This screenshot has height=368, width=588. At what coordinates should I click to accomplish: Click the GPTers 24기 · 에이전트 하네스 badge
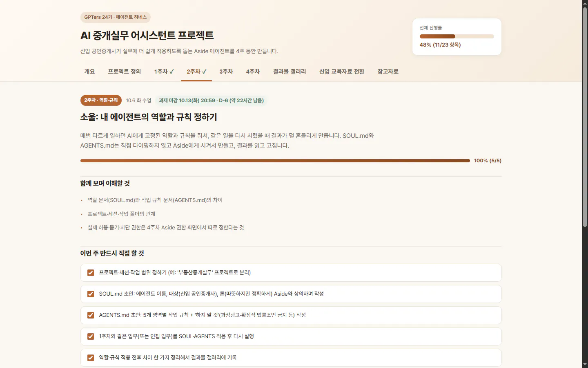click(116, 17)
